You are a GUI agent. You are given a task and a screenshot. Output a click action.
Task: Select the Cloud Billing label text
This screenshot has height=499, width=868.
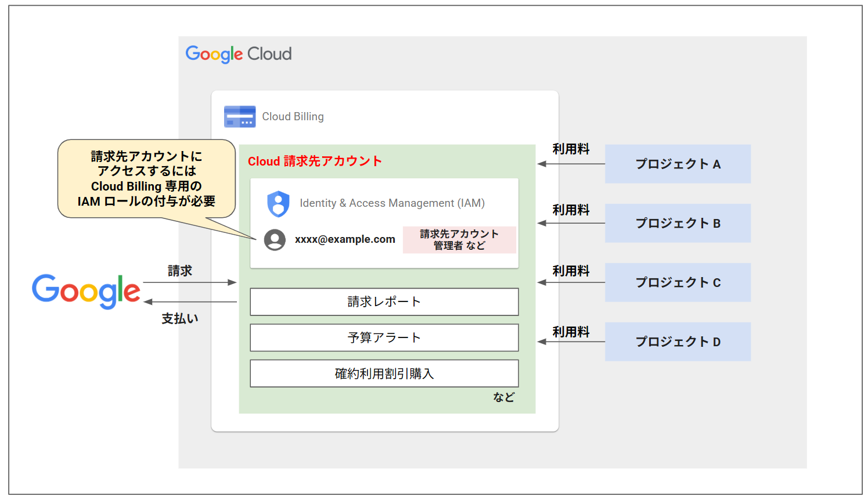(x=293, y=117)
